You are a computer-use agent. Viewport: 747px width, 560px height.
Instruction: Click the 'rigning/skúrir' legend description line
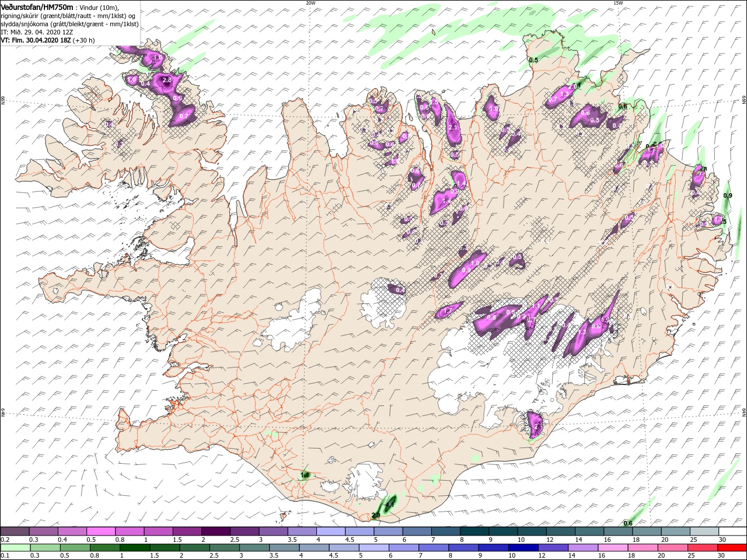click(68, 16)
